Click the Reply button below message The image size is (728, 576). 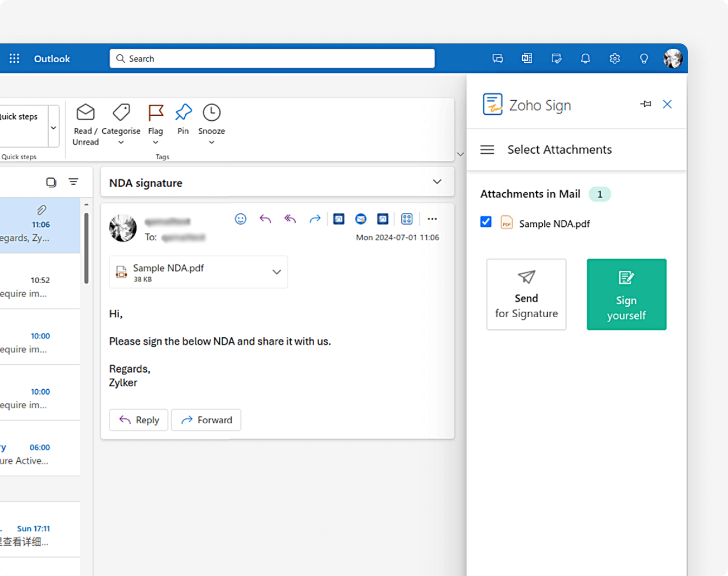coord(139,420)
